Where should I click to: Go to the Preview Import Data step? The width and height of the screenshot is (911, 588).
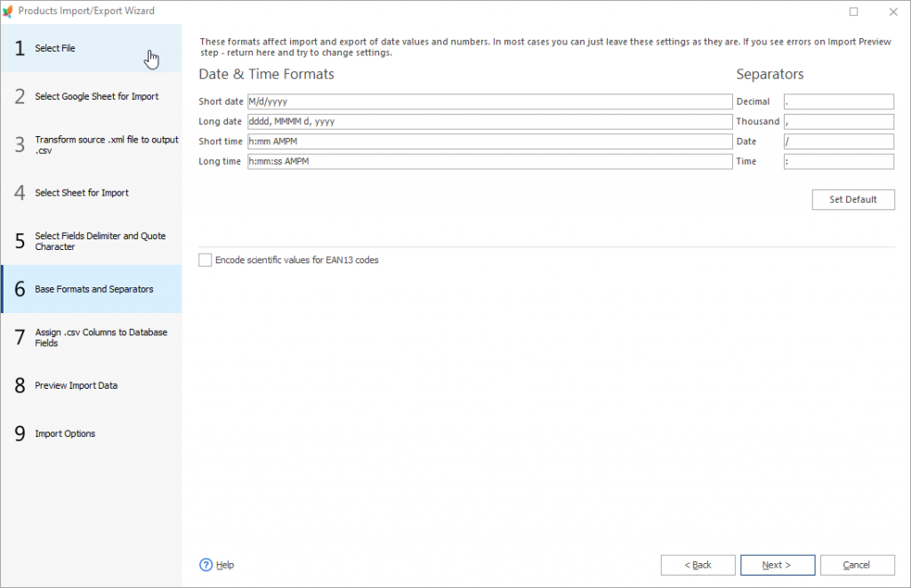point(75,385)
